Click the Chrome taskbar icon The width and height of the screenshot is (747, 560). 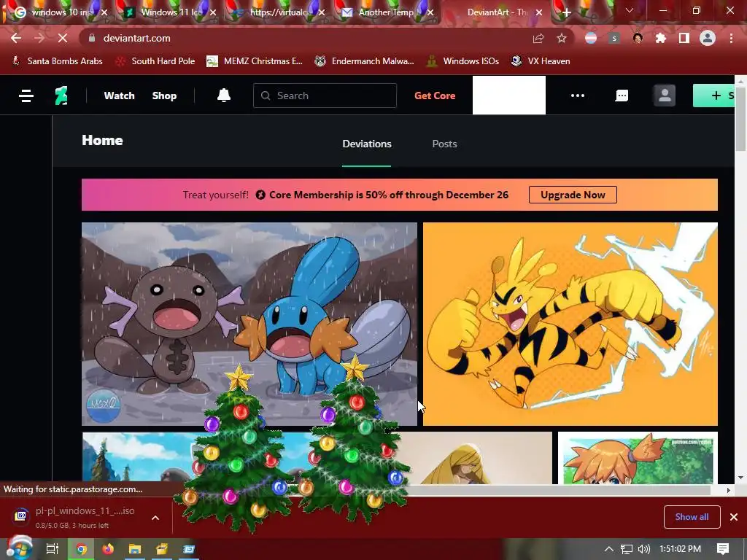(82, 549)
